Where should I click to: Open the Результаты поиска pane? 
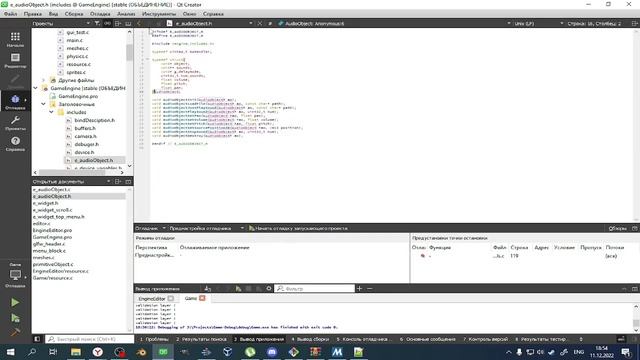coord(201,339)
